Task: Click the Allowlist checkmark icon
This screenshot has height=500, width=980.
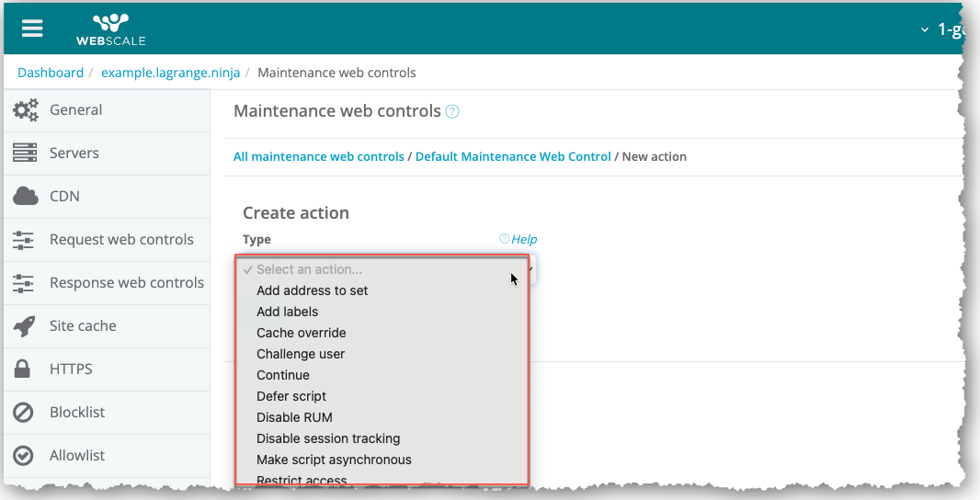Action: click(25, 456)
